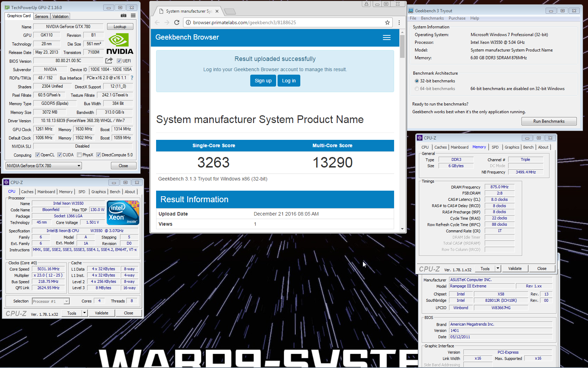Image resolution: width=588 pixels, height=368 pixels.
Task: Click the left CPU-Z window title icon
Action: coord(6,182)
